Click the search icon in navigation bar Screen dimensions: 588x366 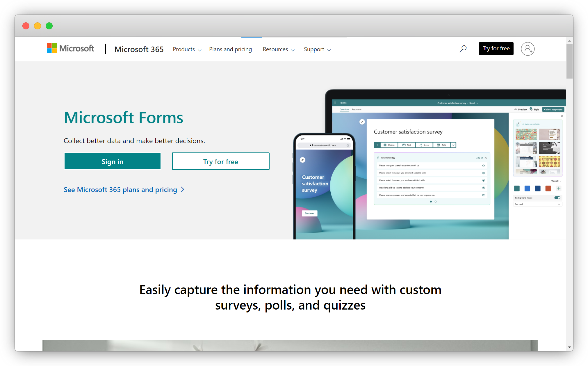(463, 48)
